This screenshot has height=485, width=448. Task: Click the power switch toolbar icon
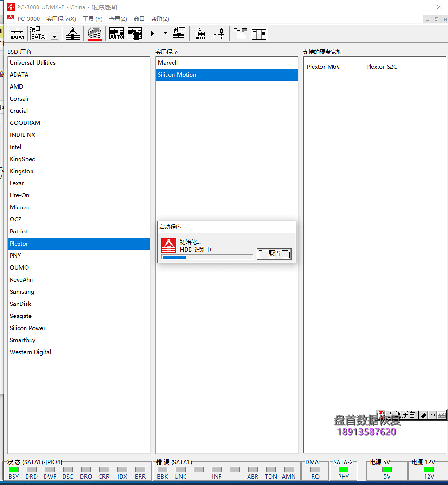218,33
